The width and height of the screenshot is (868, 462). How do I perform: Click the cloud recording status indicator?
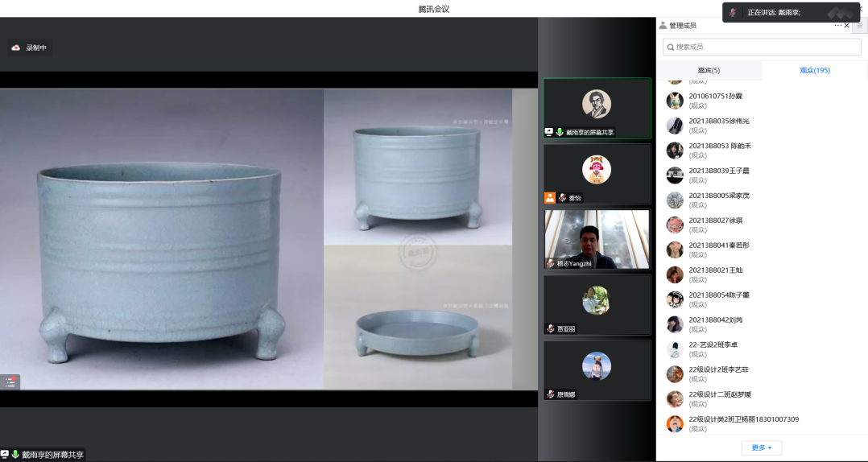tap(30, 47)
